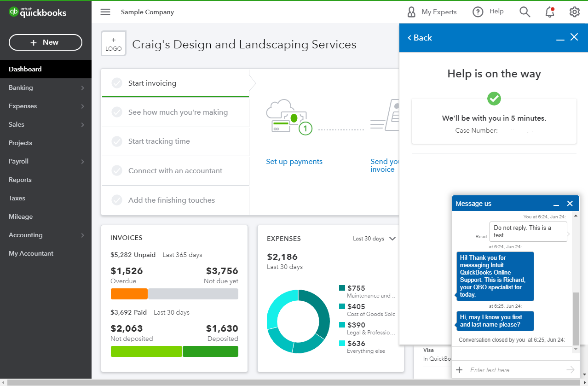
Task: Click the send arrow in chat
Action: point(571,369)
